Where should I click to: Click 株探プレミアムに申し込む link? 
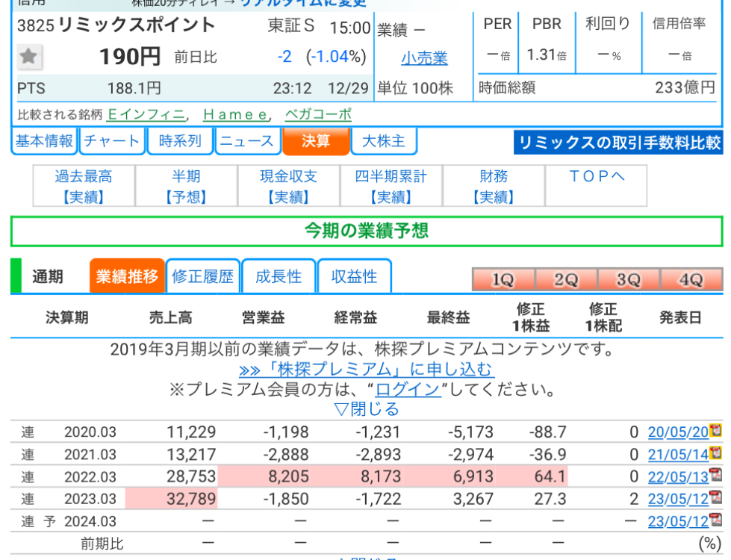[366, 370]
